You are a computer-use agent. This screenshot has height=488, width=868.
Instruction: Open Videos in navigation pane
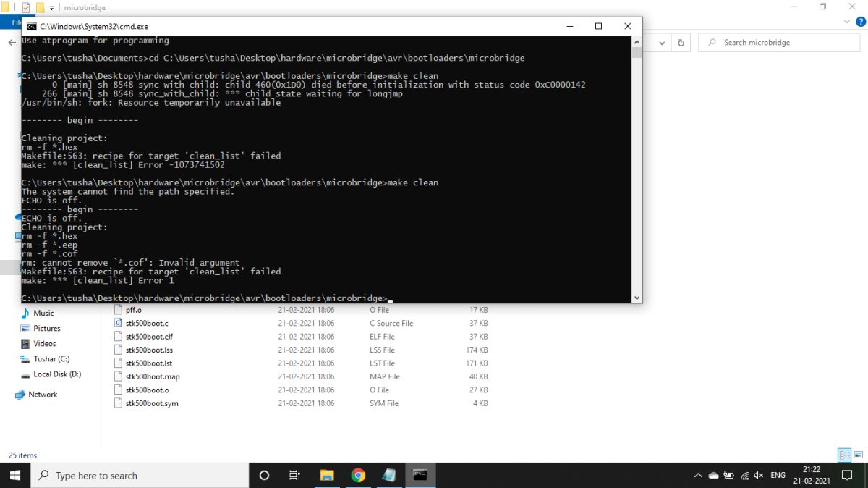click(44, 343)
